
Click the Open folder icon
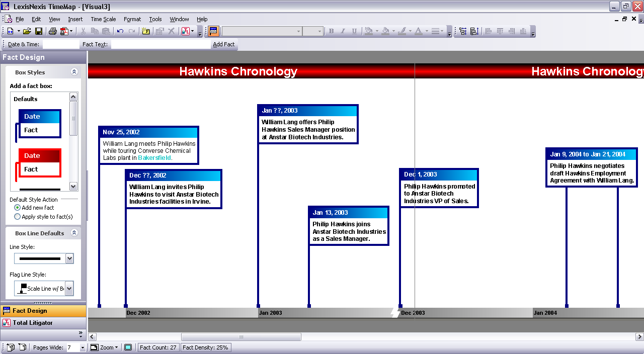(27, 31)
